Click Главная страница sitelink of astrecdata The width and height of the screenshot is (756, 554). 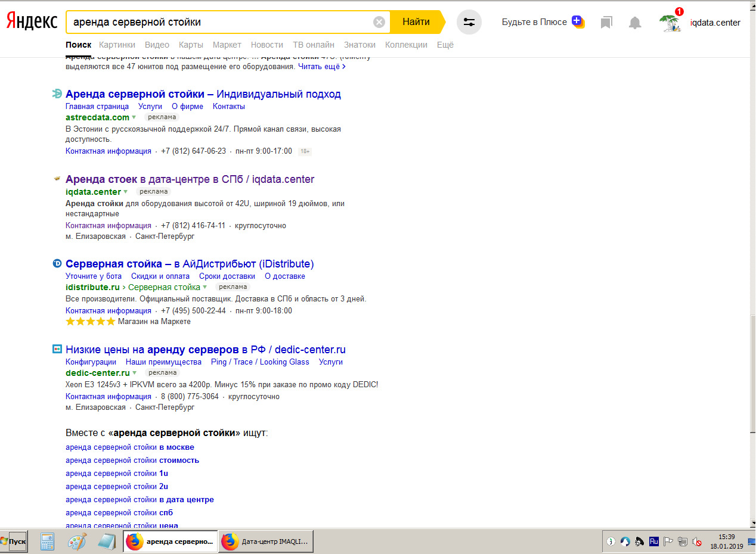point(97,107)
